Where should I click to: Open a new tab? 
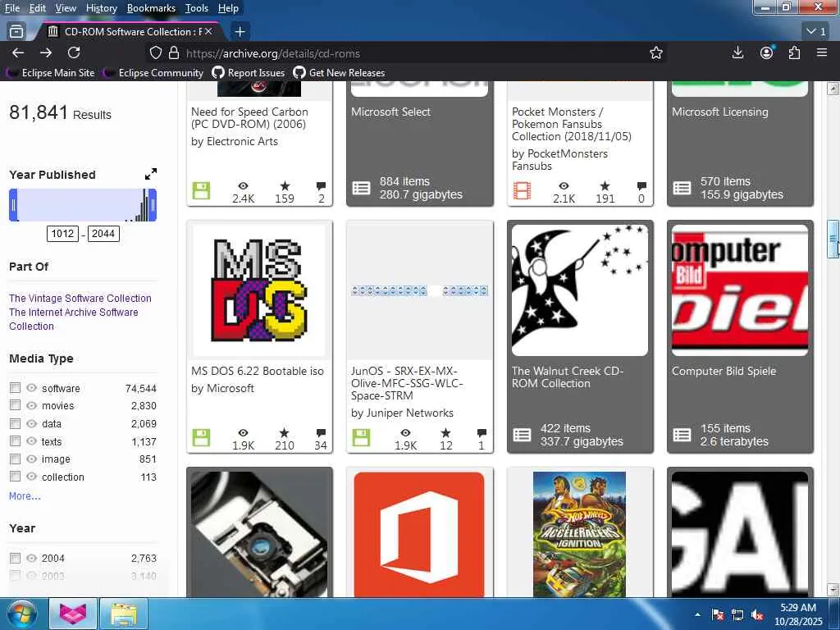click(x=240, y=32)
